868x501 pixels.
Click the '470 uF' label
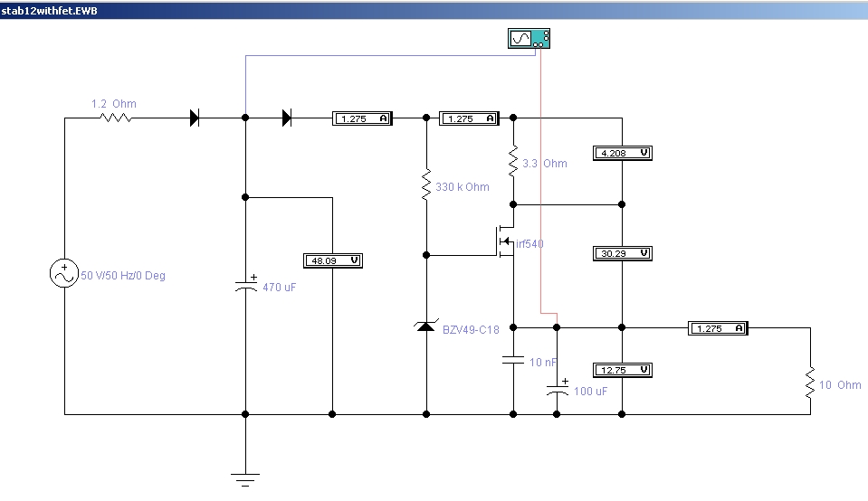click(x=280, y=288)
